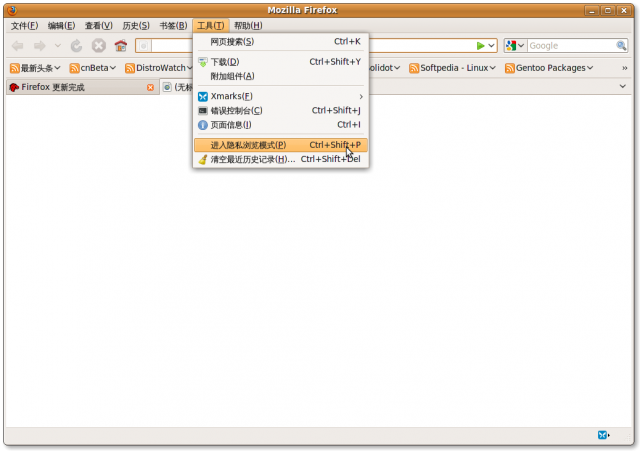The image size is (640, 451).
Task: Open the DistroWatch bookmark feed
Action: coord(158,68)
